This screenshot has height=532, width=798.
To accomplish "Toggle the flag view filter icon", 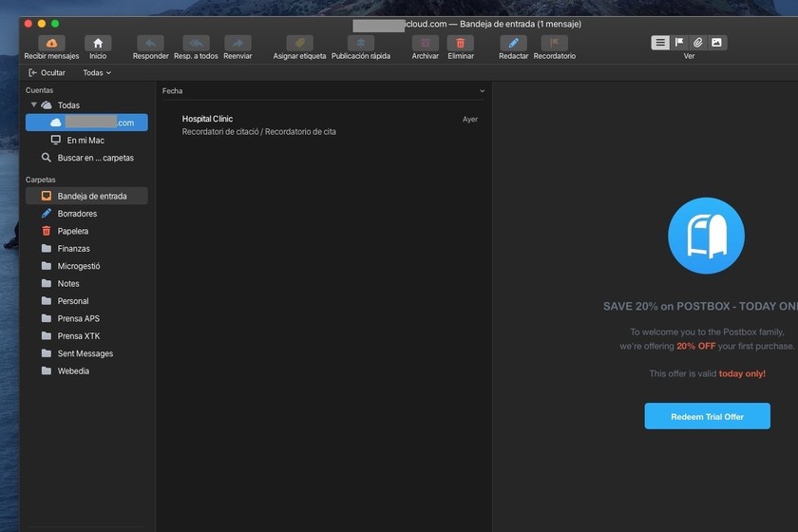I will click(x=679, y=43).
